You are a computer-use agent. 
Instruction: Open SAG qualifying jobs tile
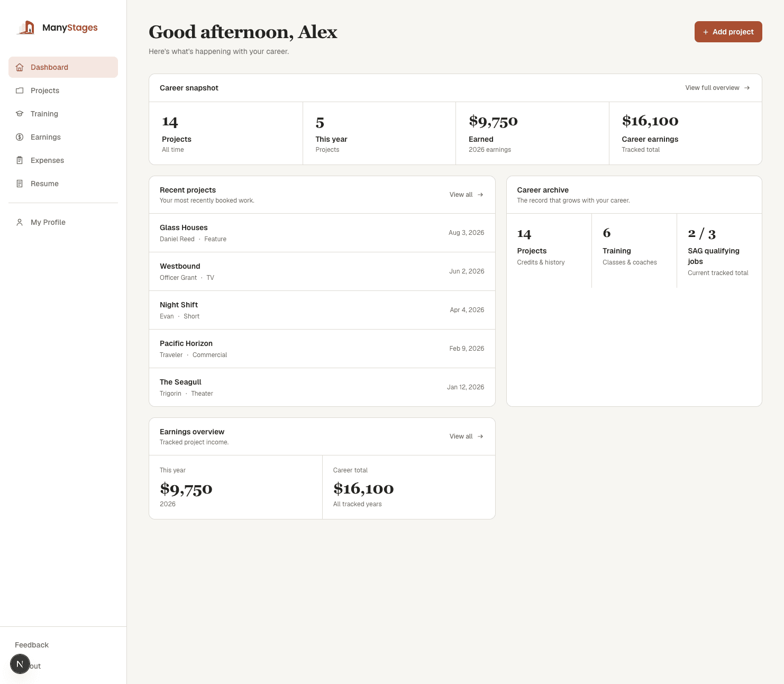(x=719, y=251)
